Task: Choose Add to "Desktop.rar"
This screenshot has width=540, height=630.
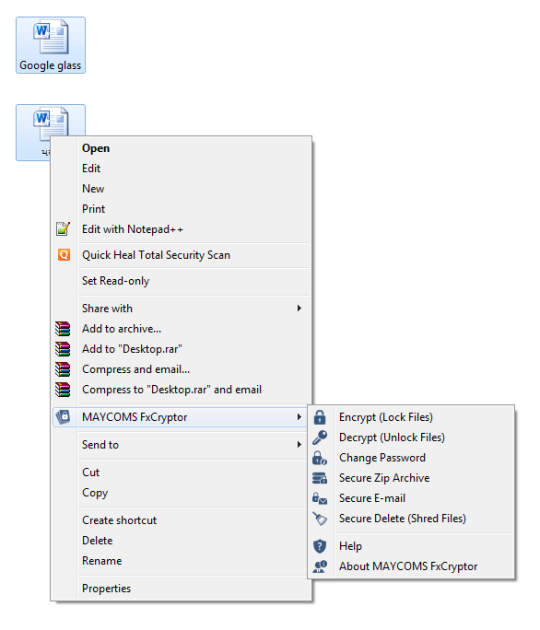Action: pos(182,349)
